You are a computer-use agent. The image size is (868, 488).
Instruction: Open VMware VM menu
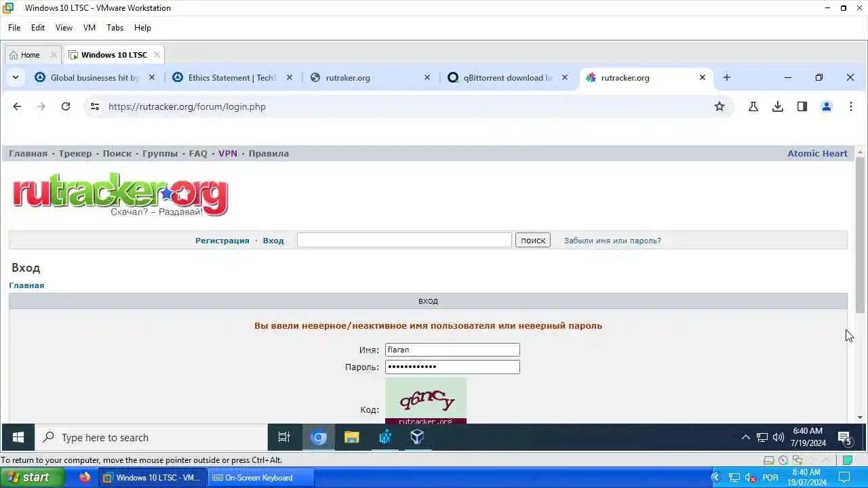pyautogui.click(x=90, y=28)
